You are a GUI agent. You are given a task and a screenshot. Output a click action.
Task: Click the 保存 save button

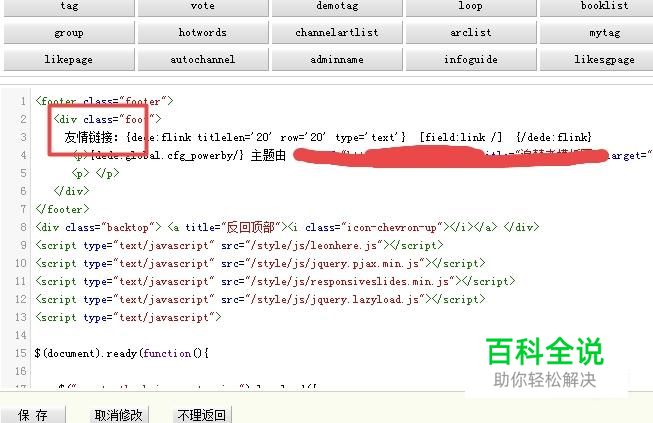pos(33,415)
